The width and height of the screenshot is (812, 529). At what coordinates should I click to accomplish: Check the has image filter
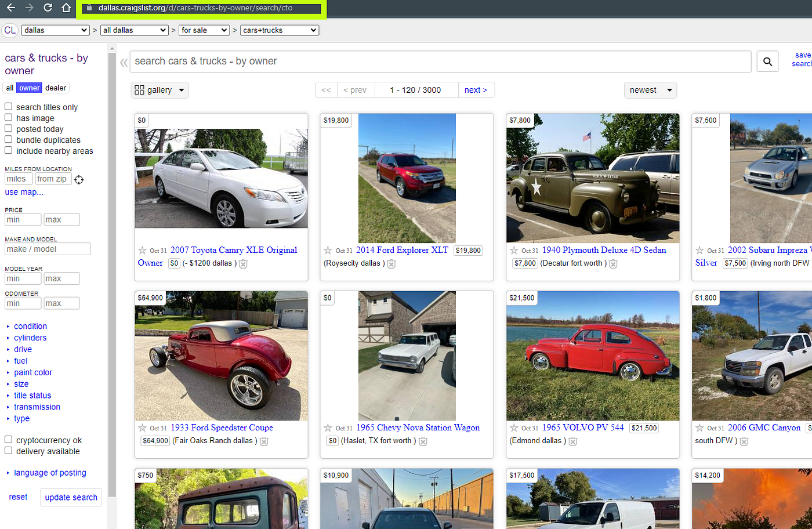(9, 118)
